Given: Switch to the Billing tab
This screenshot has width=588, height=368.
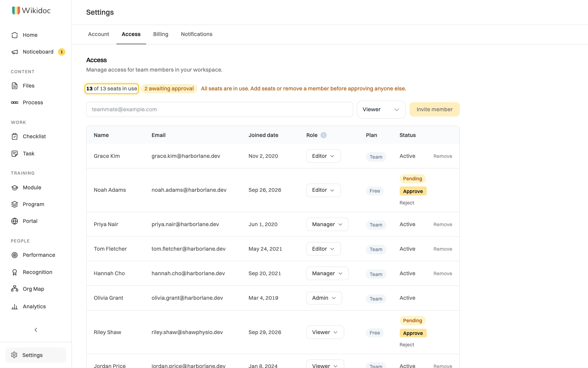Looking at the screenshot, I should point(161,34).
